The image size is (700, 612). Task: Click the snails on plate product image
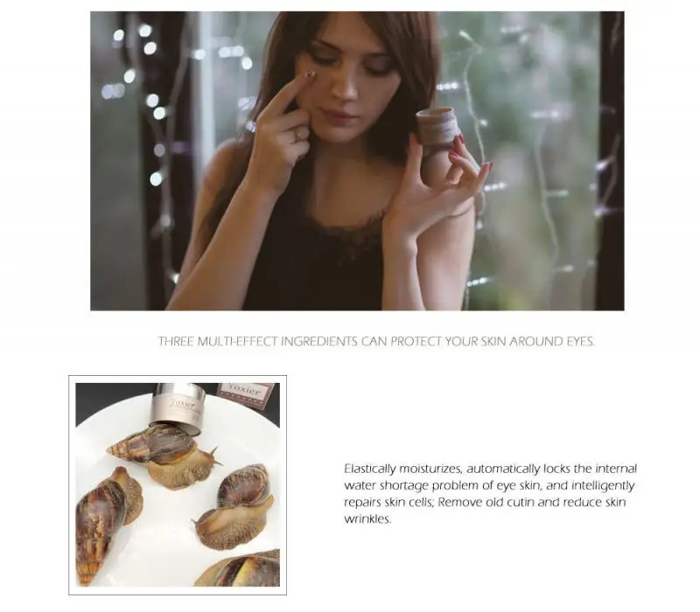[178, 485]
